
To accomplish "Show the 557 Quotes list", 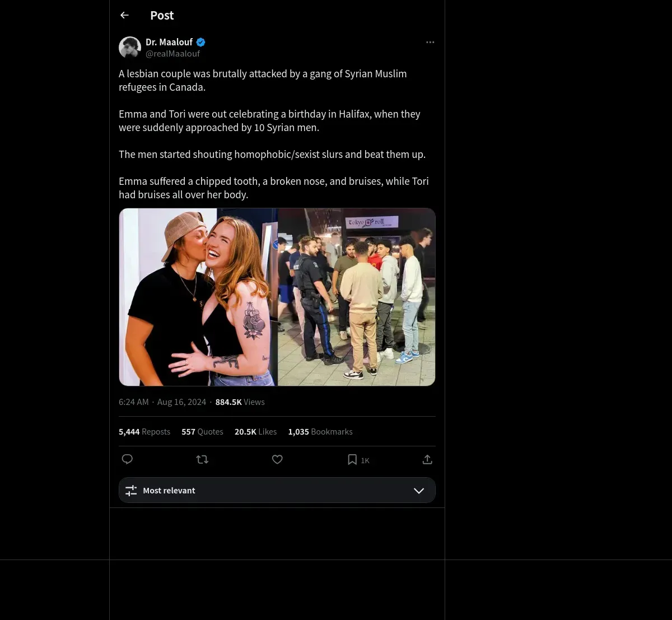I will click(202, 432).
